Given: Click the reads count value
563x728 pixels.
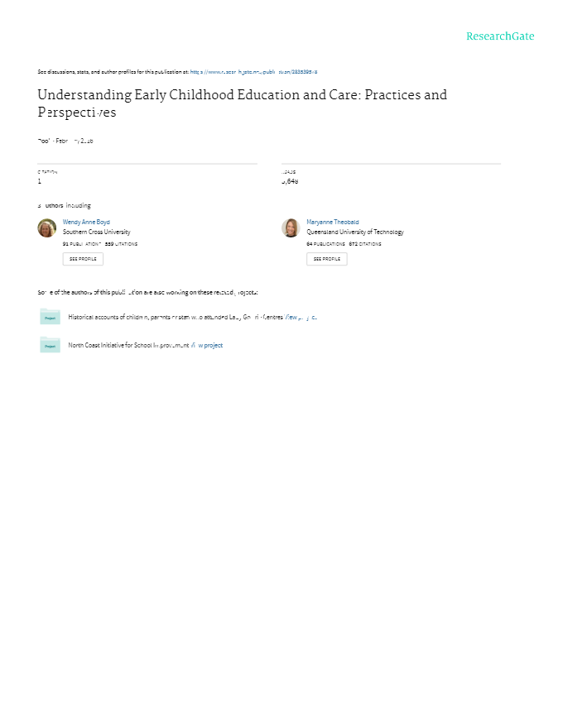Looking at the screenshot, I should [x=290, y=180].
